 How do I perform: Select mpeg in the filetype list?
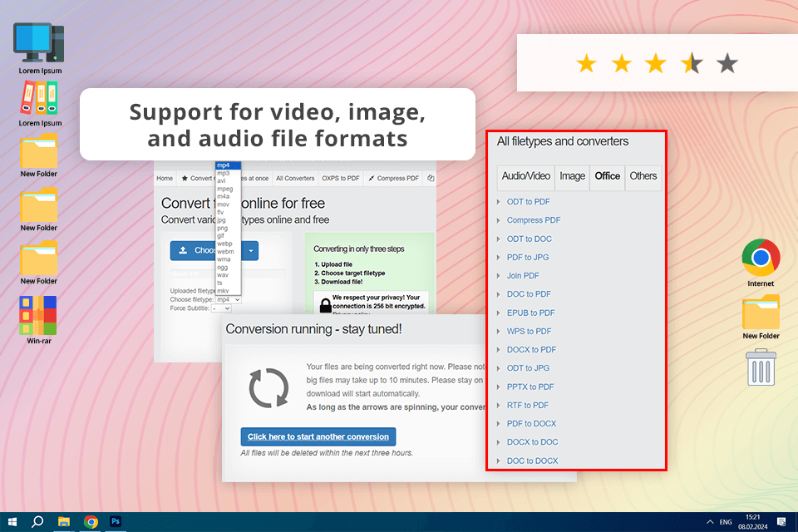[225, 189]
